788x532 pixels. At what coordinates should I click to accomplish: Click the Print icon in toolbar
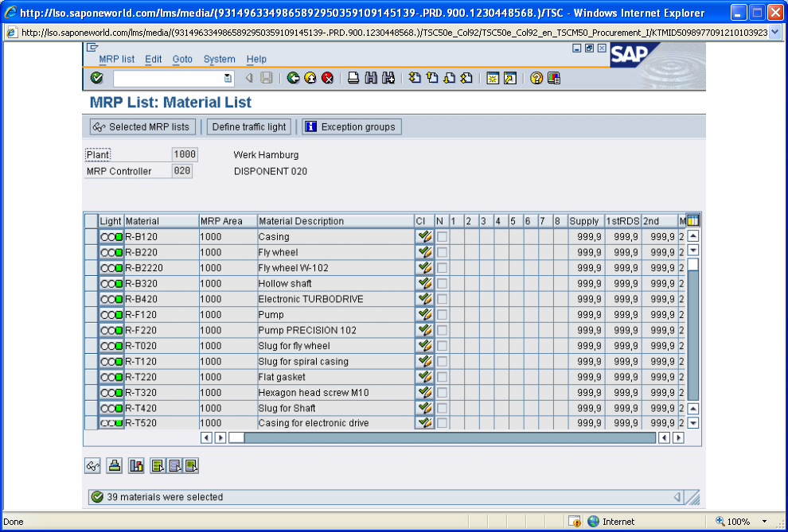[x=353, y=78]
